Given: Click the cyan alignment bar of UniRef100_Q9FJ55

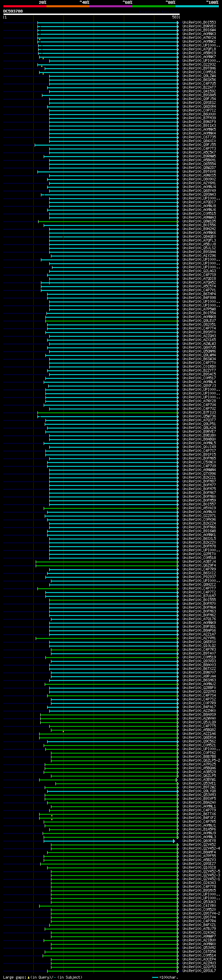Looking at the screenshot, I should pyautogui.click(x=106, y=145).
